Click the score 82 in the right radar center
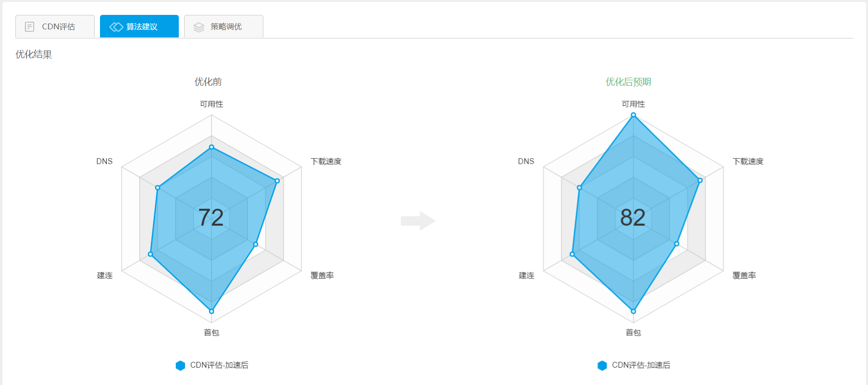868x385 pixels. [632, 217]
